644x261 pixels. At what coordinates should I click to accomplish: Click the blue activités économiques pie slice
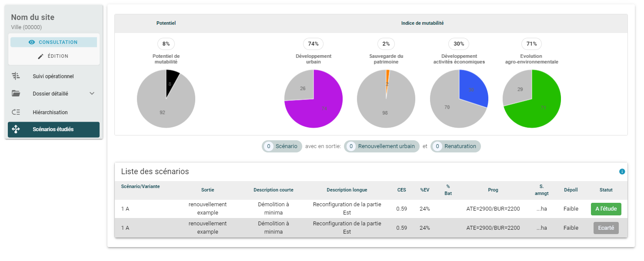click(473, 90)
